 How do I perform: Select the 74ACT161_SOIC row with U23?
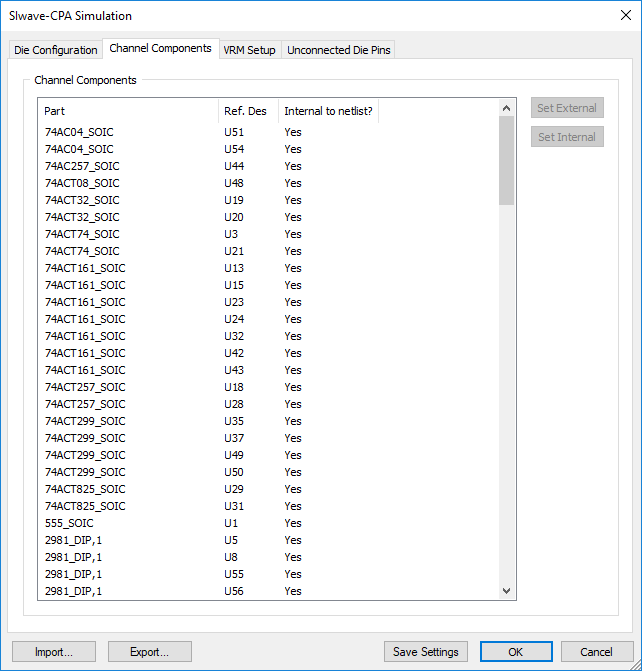point(268,302)
